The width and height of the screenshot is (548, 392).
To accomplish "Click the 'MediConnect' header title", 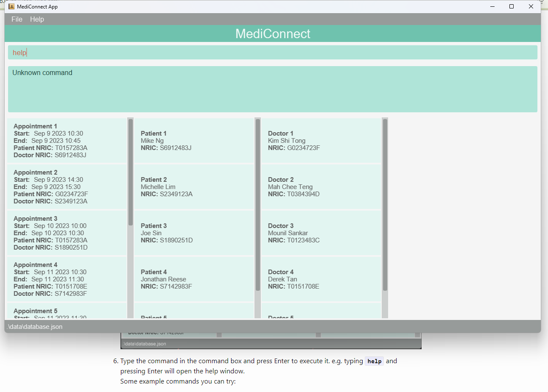I will 273,34.
